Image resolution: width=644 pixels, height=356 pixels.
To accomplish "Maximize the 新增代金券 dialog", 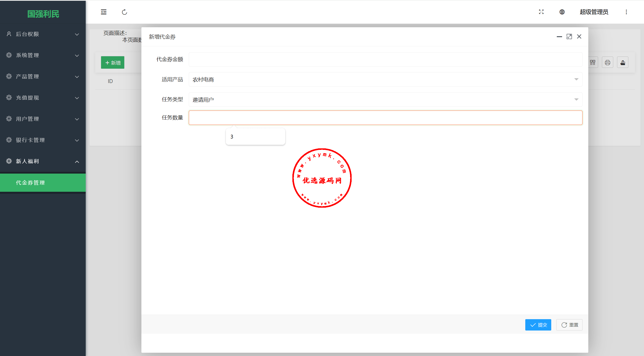I will pyautogui.click(x=569, y=37).
